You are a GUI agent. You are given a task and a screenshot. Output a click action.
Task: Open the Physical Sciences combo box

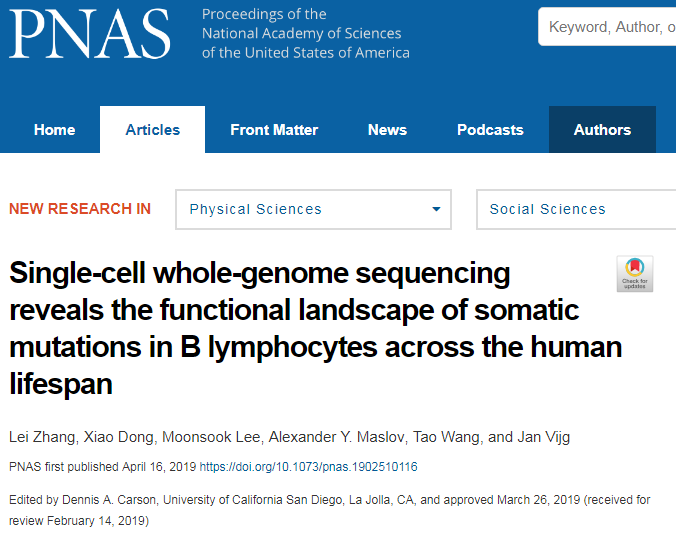pos(313,209)
